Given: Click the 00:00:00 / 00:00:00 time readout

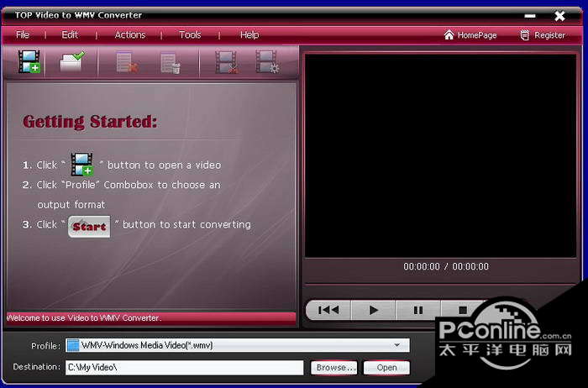Looking at the screenshot, I should [x=446, y=266].
